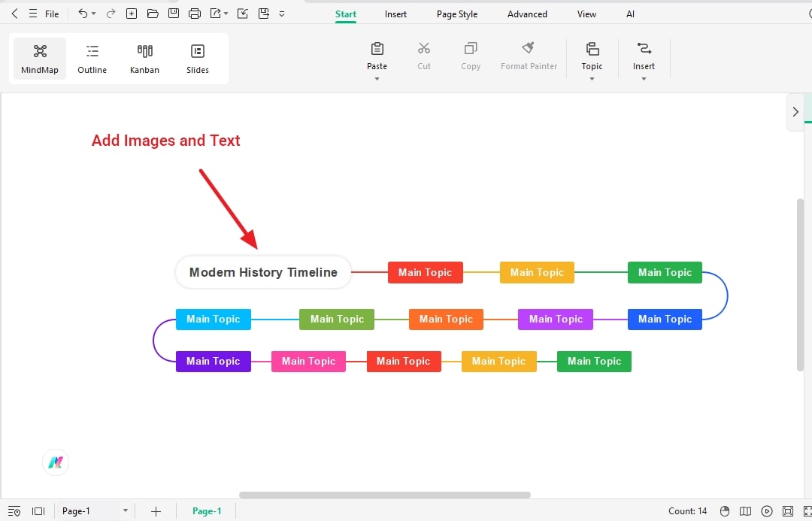Open the floating AI assistant icon
This screenshot has height=521, width=812.
[56, 462]
